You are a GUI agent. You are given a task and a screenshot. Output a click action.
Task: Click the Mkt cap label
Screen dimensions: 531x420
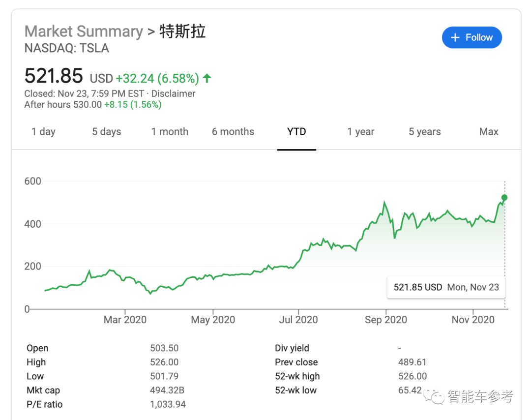(43, 390)
